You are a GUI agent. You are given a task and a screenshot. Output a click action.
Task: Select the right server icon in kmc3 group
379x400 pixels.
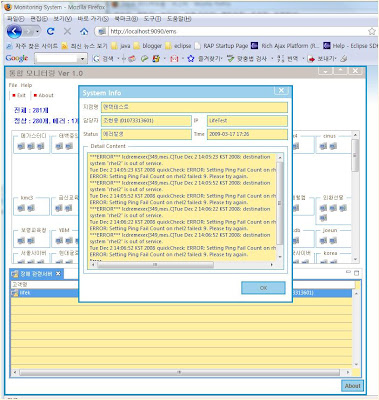tap(31, 208)
